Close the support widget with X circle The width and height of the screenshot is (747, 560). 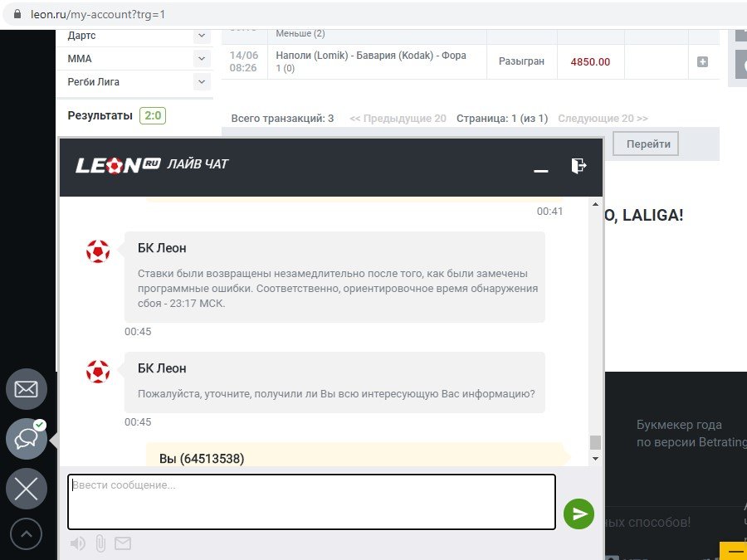pos(27,489)
